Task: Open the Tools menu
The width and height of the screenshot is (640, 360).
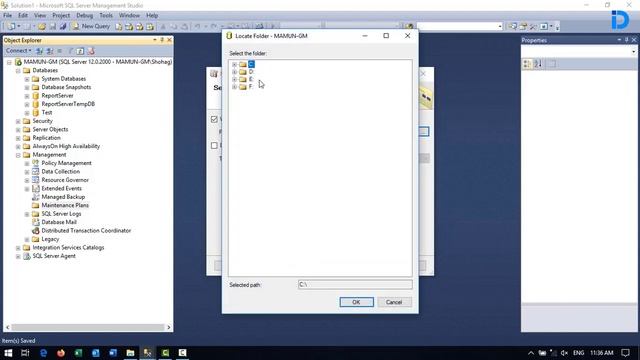Action: click(x=106, y=16)
